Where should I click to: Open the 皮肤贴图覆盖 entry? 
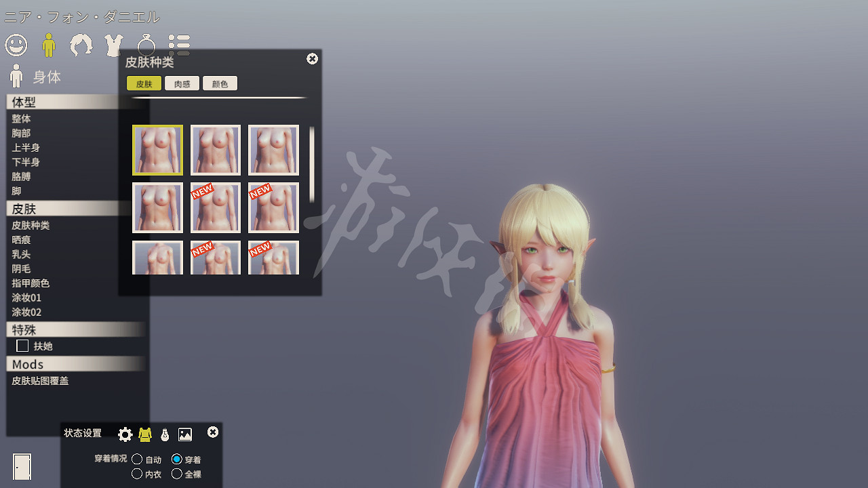pos(40,381)
